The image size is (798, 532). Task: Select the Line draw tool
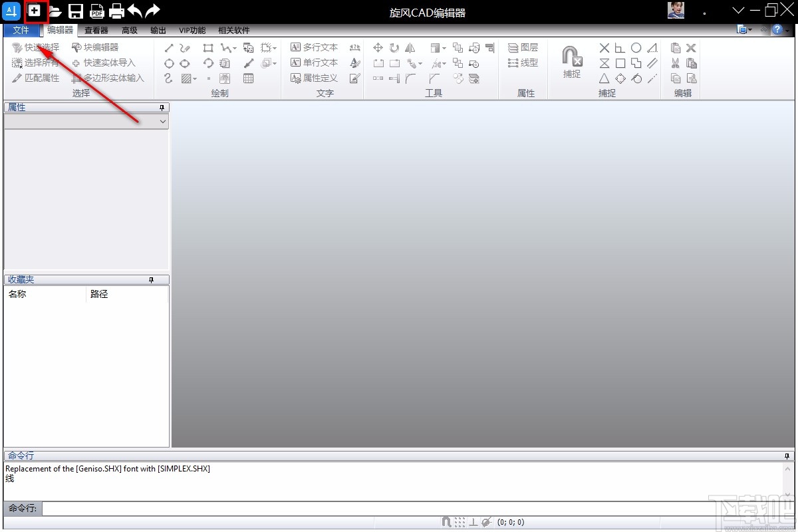(169, 48)
